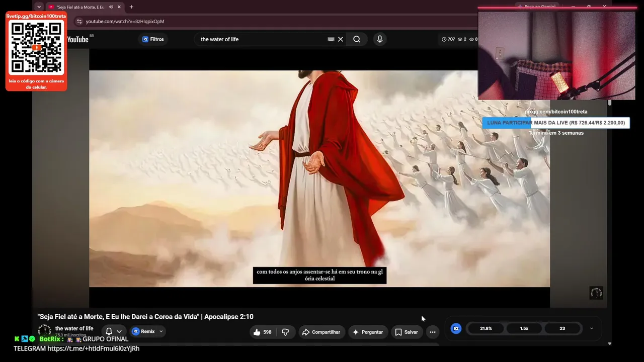Click the 21.8% stat pill
Image resolution: width=644 pixels, height=362 pixels.
[x=486, y=328]
